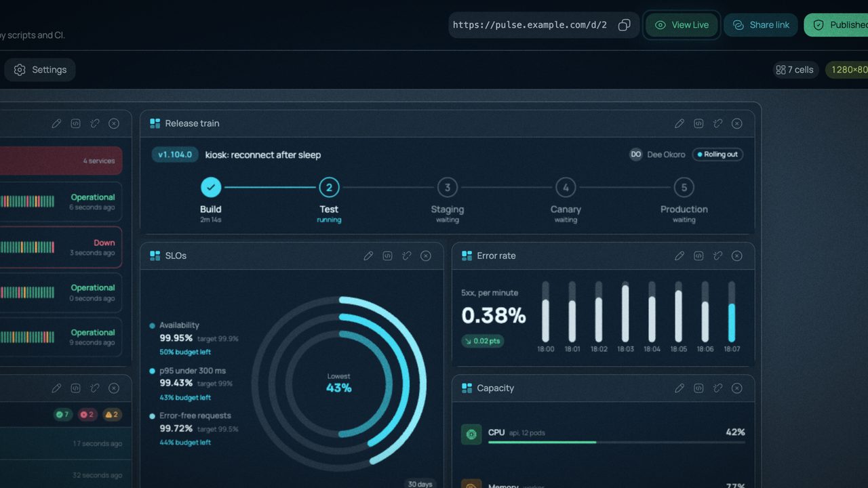The image size is (868, 488).
Task: Click the v1.104.0 version badge
Action: pos(175,155)
